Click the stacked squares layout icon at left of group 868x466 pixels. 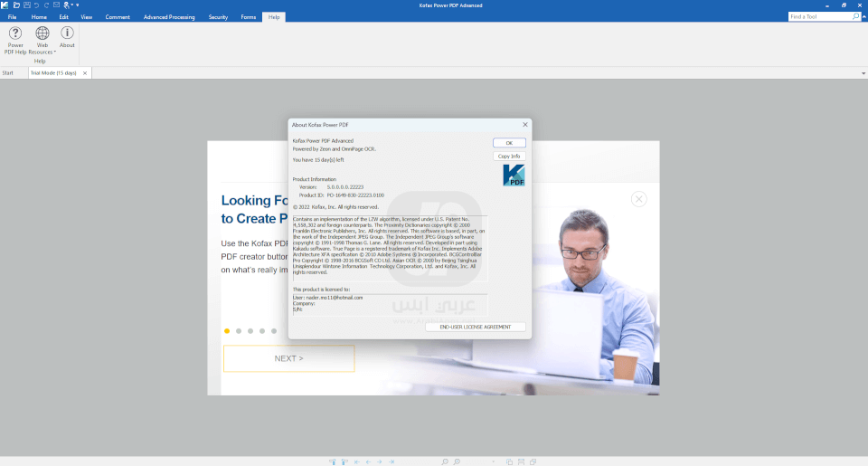pyautogui.click(x=509, y=461)
